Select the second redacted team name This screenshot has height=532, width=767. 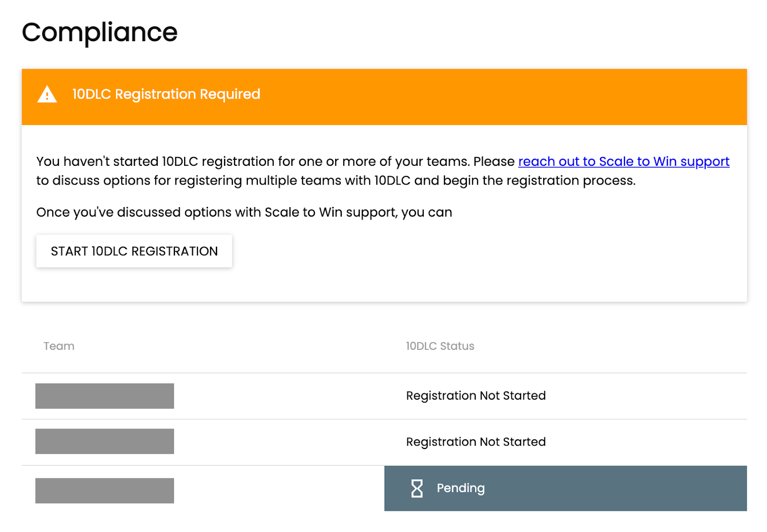[105, 441]
